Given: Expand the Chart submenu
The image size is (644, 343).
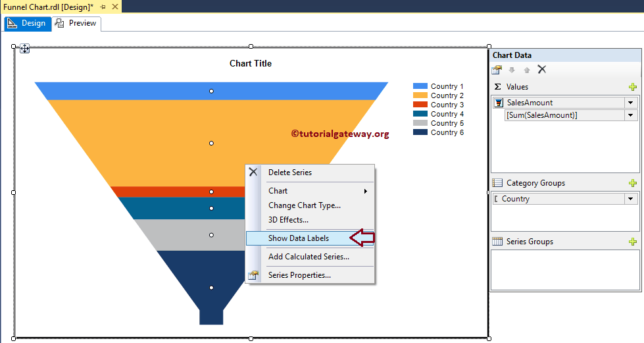Looking at the screenshot, I should (x=310, y=191).
